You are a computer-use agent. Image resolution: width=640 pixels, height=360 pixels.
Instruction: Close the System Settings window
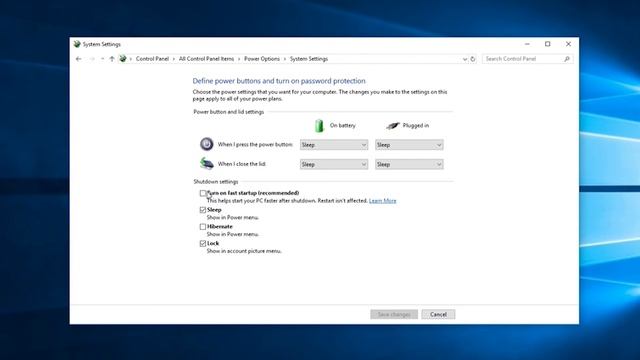pos(568,44)
